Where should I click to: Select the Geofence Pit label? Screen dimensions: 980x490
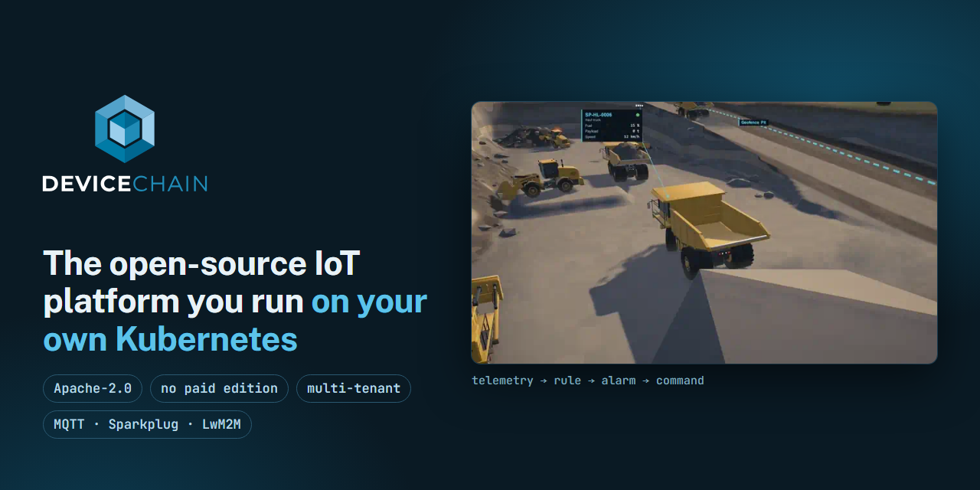point(753,122)
